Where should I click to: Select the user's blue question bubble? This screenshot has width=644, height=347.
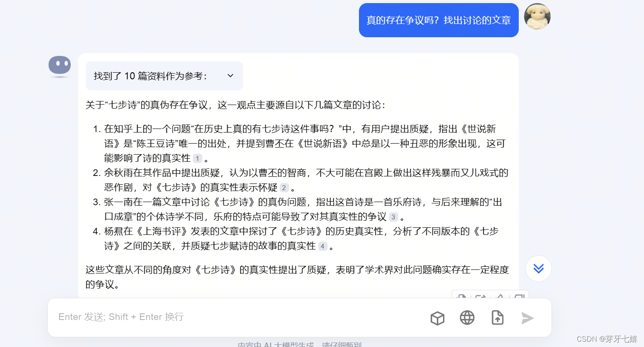[x=438, y=20]
